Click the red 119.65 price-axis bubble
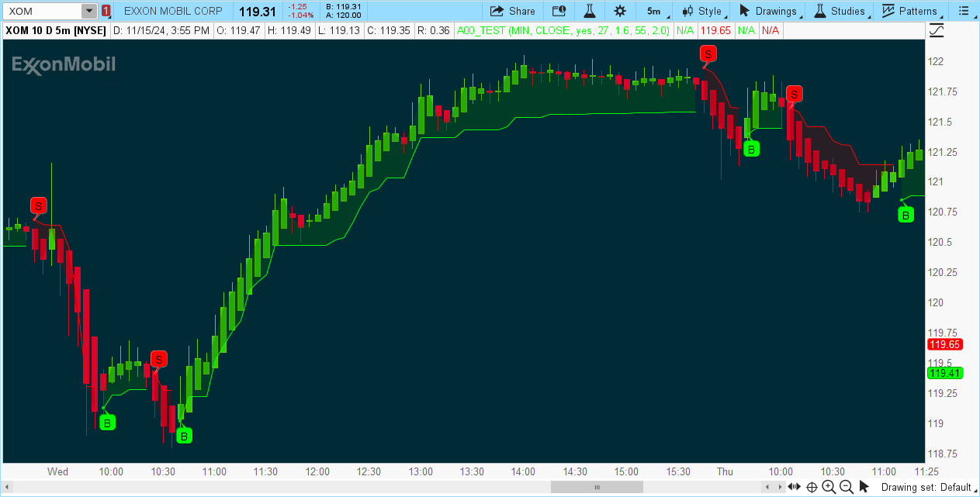This screenshot has width=980, height=497. click(945, 344)
